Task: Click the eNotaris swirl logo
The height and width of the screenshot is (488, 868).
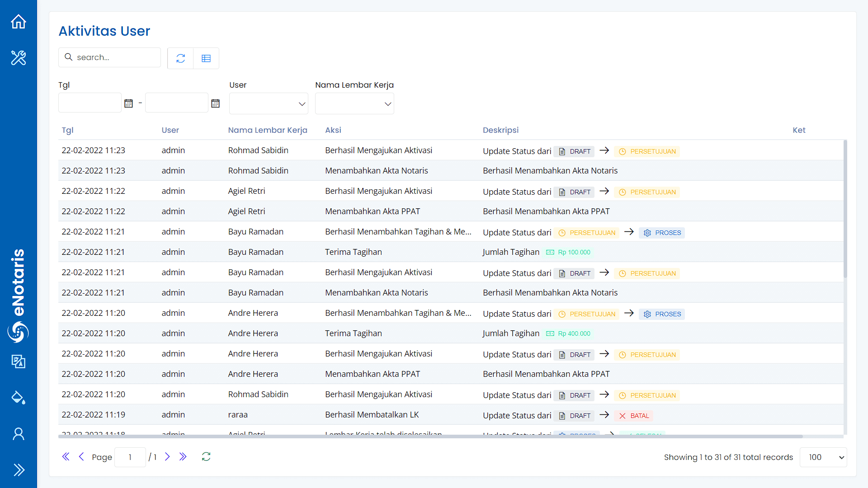Action: (18, 332)
